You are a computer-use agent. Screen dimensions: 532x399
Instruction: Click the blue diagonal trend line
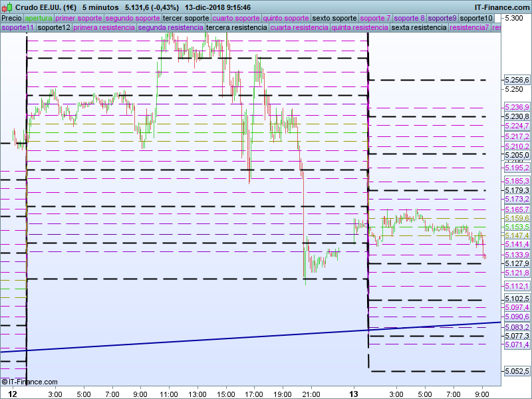(x=251, y=337)
